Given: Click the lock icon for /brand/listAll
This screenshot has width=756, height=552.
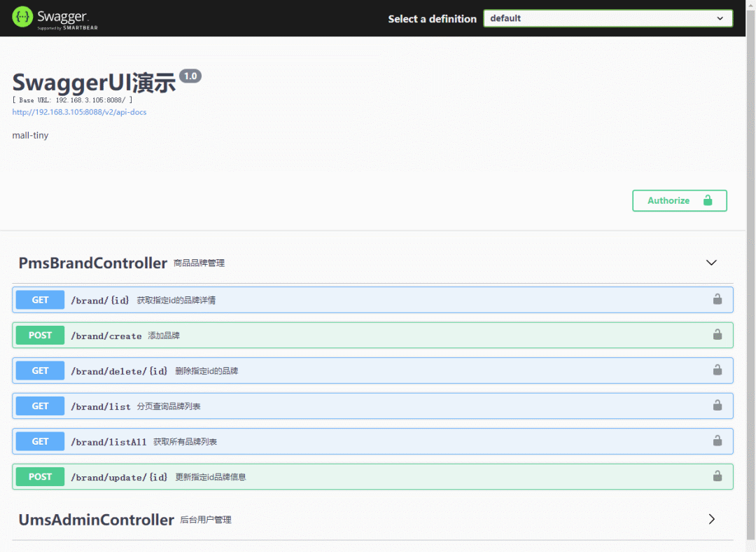Looking at the screenshot, I should (717, 441).
